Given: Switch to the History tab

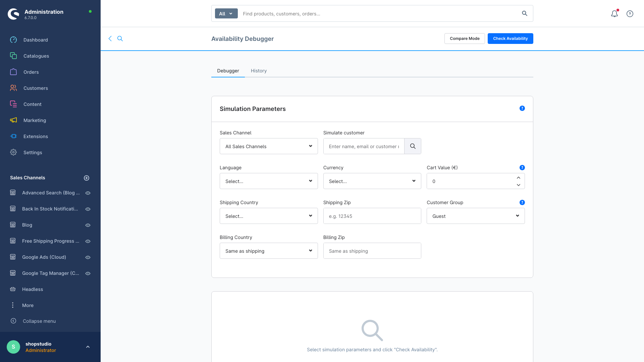Looking at the screenshot, I should pyautogui.click(x=259, y=71).
